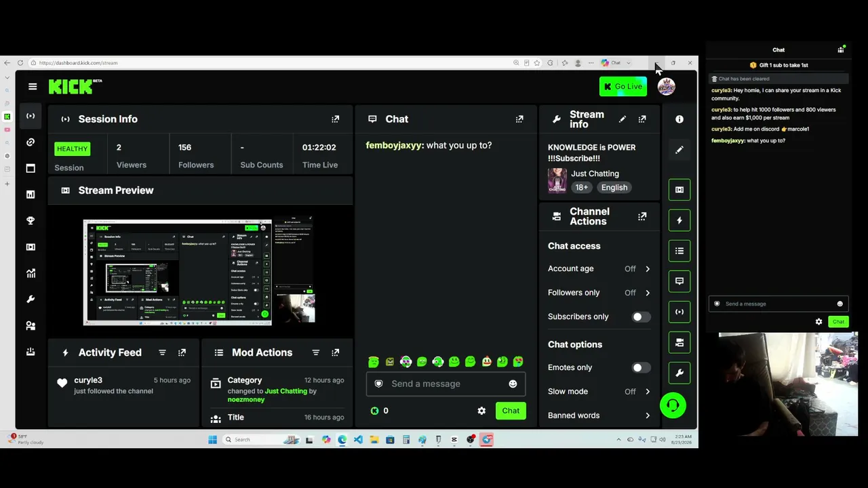Click the Stream Preview video thumbnail

coord(199,271)
